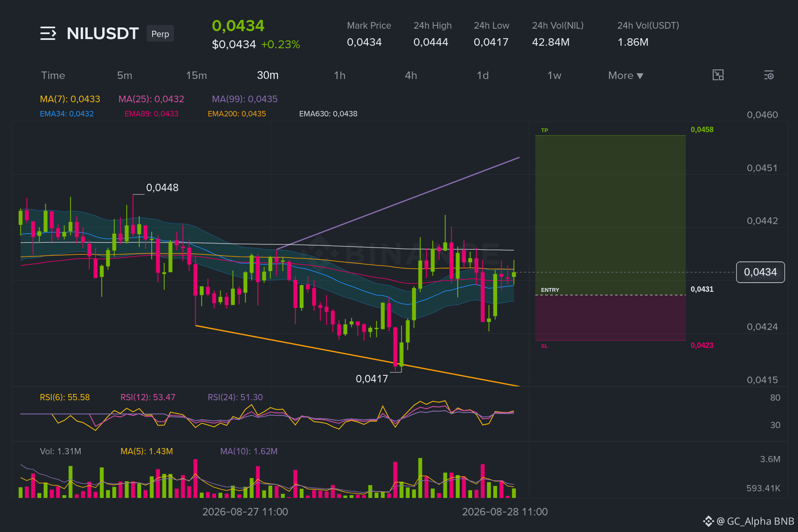Click the ENTRY level line label

coord(550,290)
